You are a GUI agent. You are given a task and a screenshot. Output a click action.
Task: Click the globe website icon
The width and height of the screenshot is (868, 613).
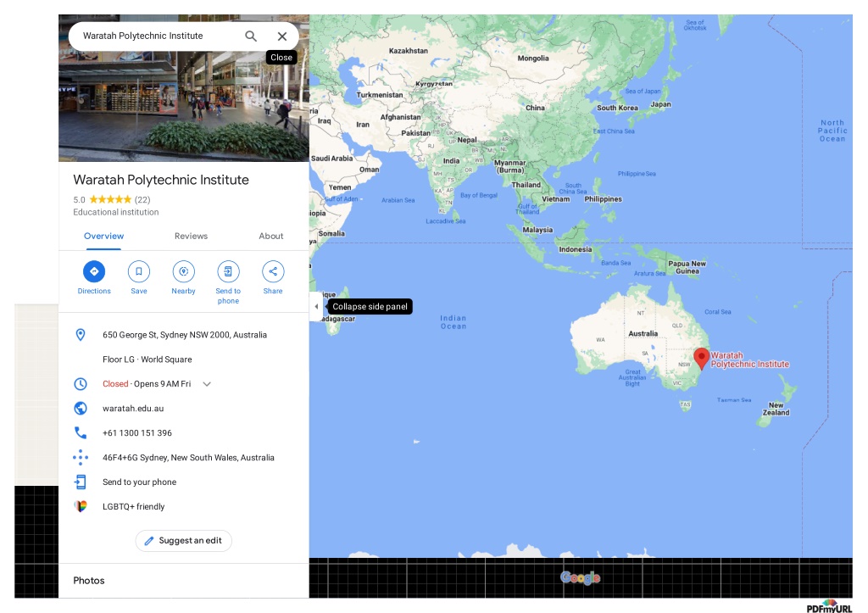81,408
